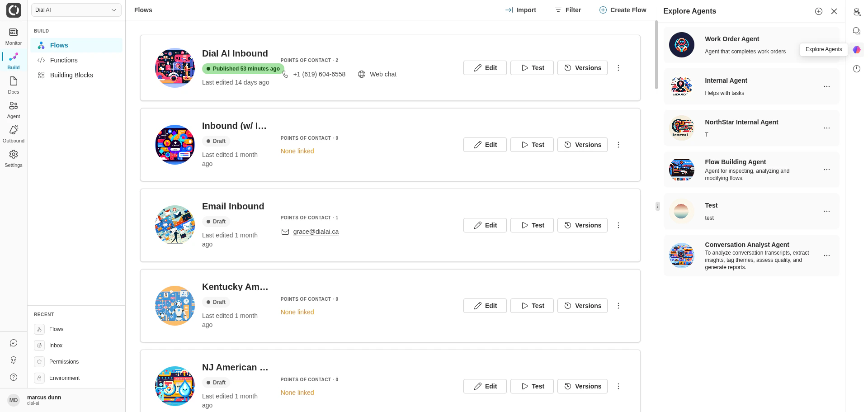Edit the Email Inbound flow
Viewport: 868px width, 412px height.
pyautogui.click(x=485, y=225)
